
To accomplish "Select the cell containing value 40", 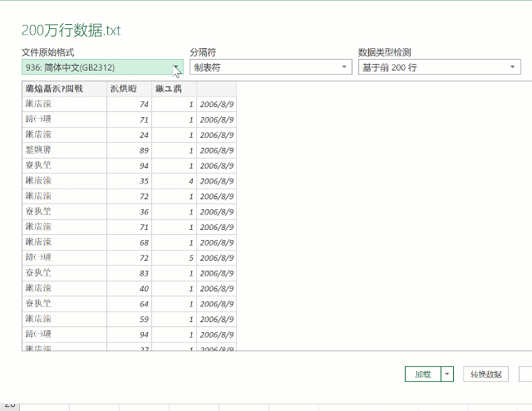I will 129,288.
